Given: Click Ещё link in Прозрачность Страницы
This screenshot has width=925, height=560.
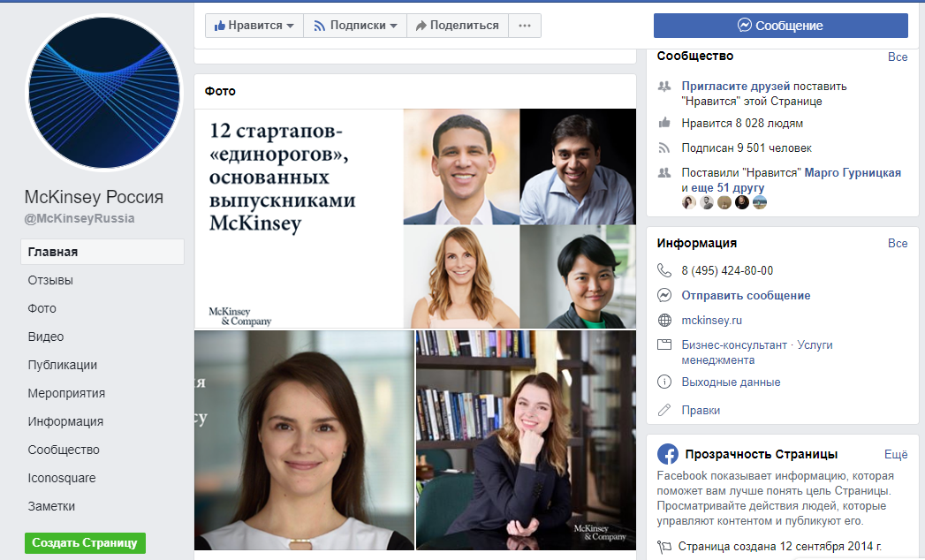Looking at the screenshot, I should click(896, 454).
